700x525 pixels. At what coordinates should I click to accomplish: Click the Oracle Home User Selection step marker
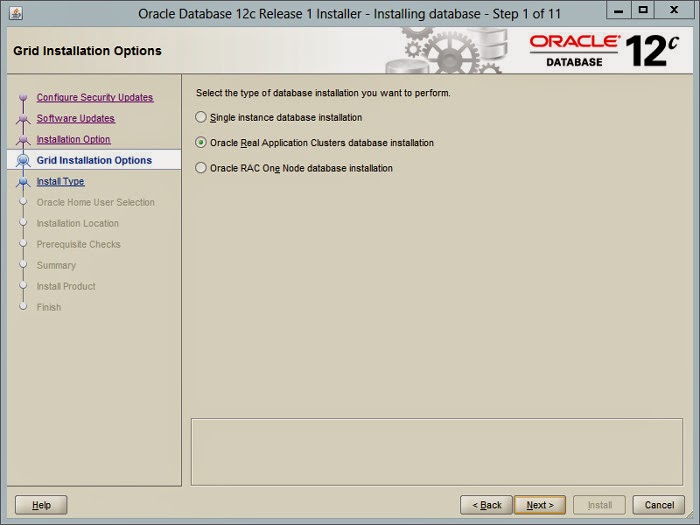tap(23, 202)
